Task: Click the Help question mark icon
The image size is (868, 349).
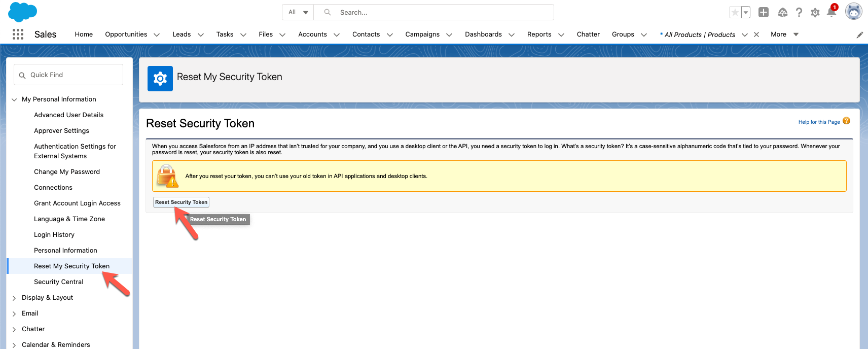Action: pyautogui.click(x=799, y=13)
